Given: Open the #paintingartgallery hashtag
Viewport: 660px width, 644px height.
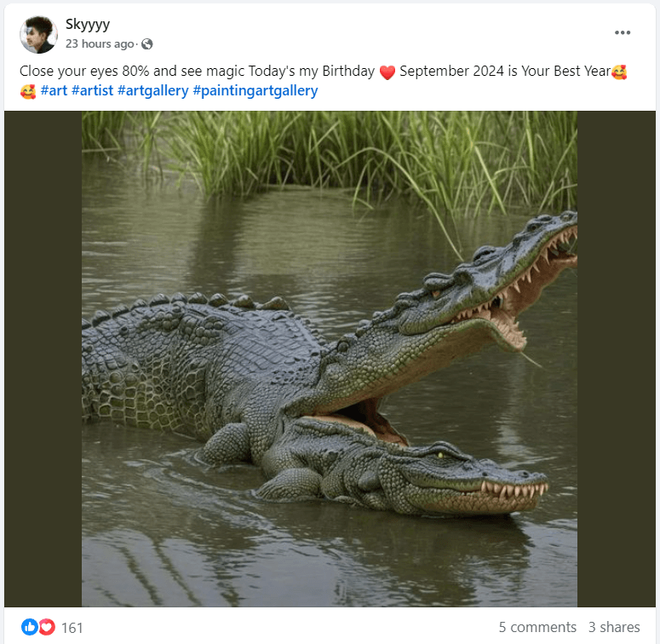Looking at the screenshot, I should (255, 90).
